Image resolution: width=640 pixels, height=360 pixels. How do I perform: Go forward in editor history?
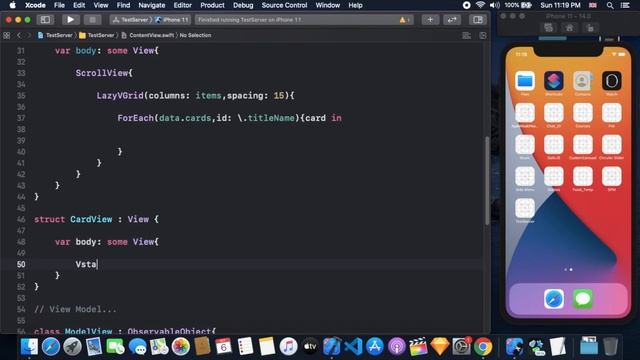click(29, 36)
